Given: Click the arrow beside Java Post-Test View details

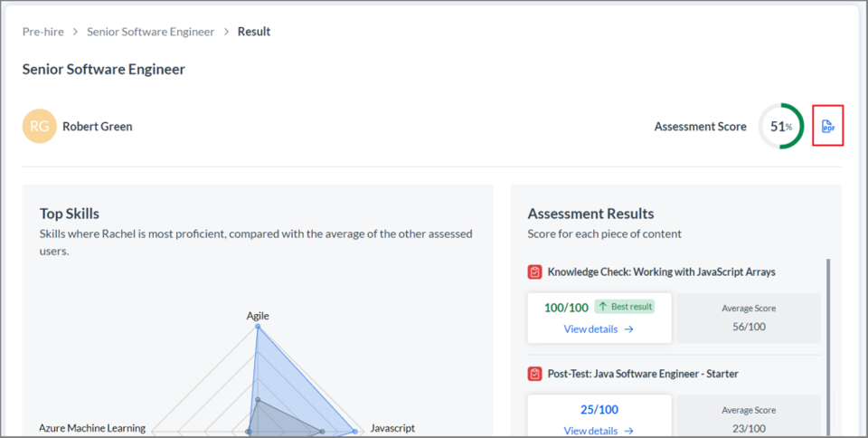Looking at the screenshot, I should [x=628, y=430].
